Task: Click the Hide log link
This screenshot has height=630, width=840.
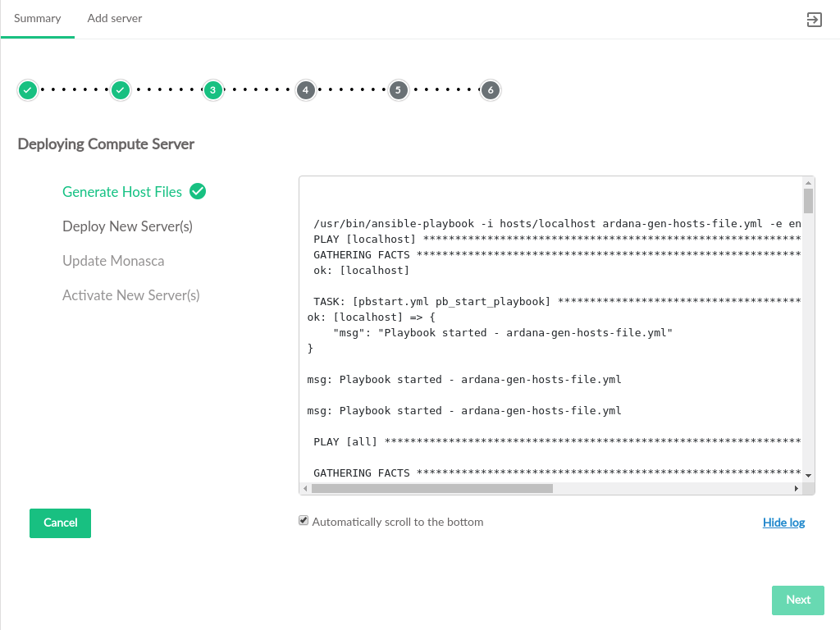Action: coord(783,523)
